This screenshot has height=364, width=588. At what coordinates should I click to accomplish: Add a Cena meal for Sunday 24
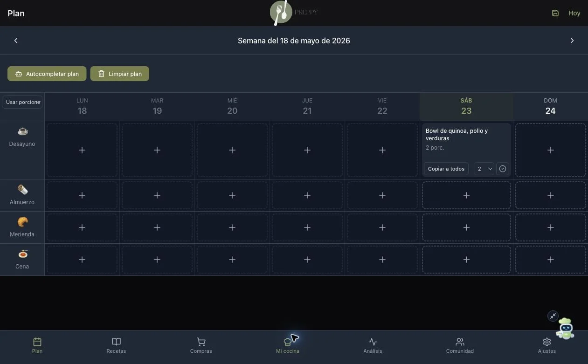tap(551, 260)
